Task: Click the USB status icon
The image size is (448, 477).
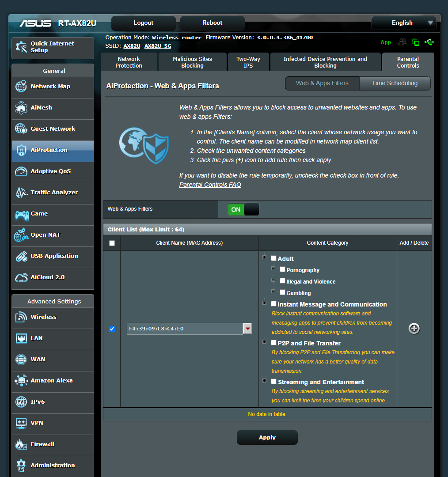Action: point(429,42)
